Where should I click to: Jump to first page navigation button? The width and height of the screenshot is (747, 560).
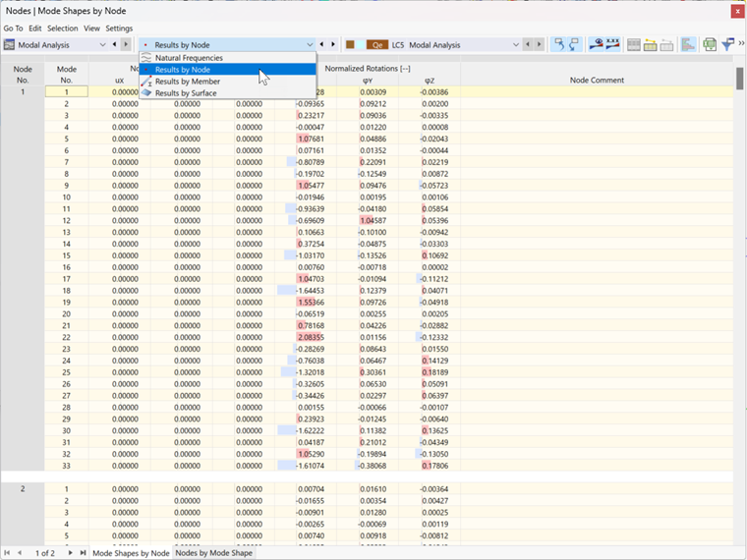7,553
